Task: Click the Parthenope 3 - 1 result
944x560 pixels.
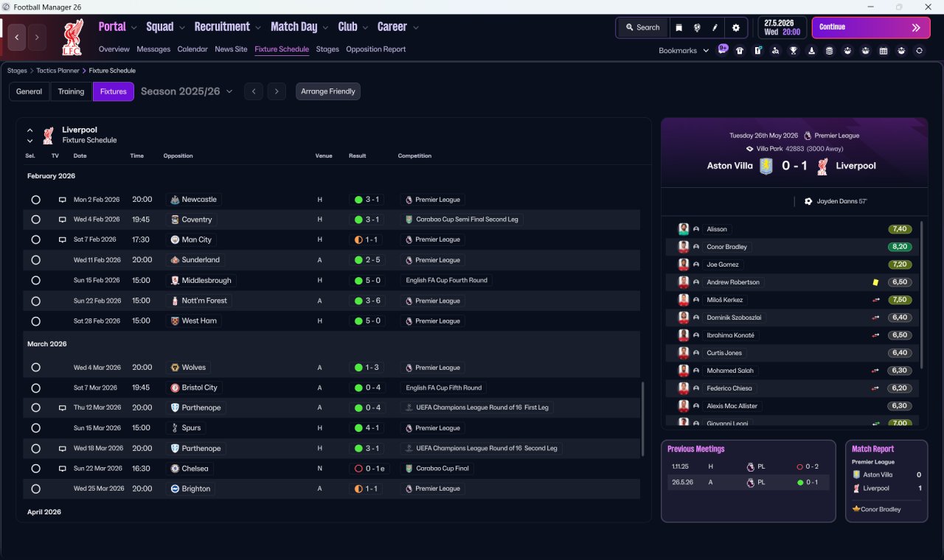Action: click(367, 448)
